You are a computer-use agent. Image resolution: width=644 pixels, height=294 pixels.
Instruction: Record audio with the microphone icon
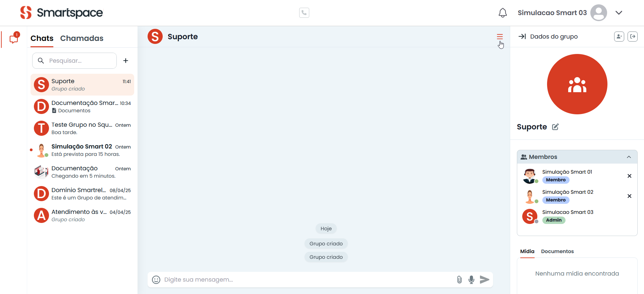tap(471, 280)
